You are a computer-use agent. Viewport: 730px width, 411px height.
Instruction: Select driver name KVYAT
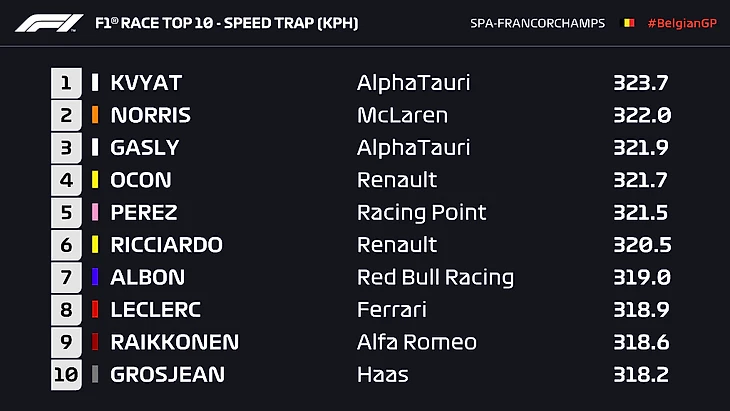[146, 83]
